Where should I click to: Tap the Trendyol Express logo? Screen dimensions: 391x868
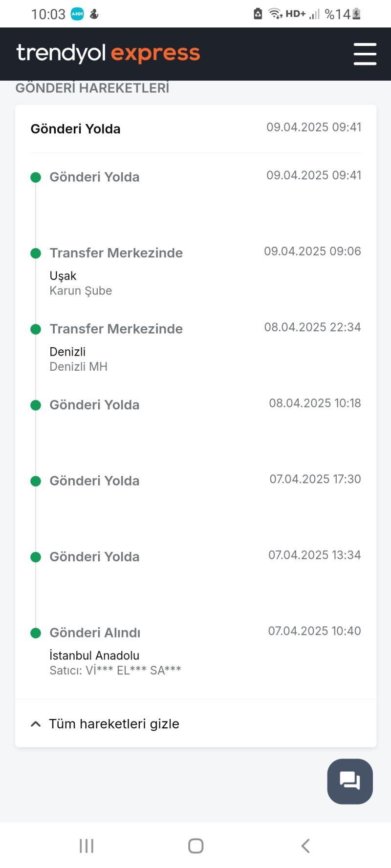pos(108,53)
